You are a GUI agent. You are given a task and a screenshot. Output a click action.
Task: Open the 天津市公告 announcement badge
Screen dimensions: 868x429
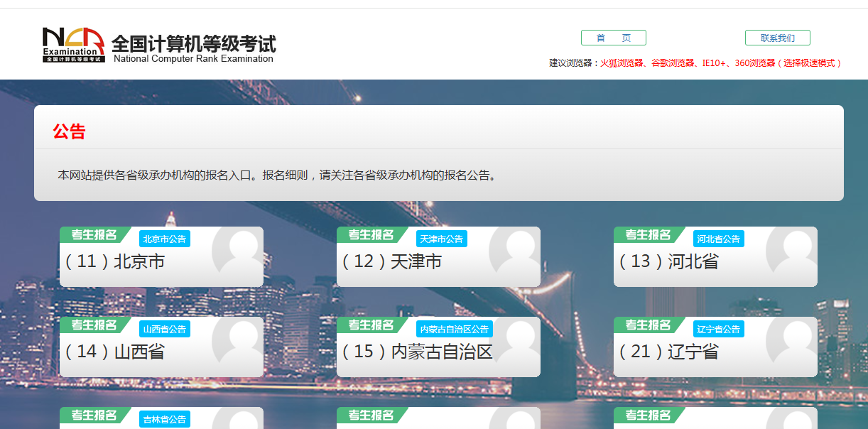[x=442, y=239]
